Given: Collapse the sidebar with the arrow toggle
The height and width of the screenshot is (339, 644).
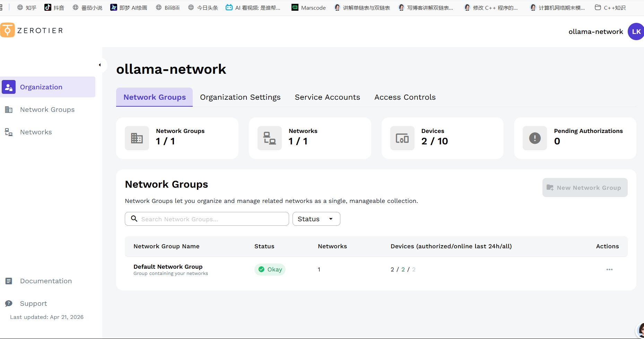Looking at the screenshot, I should (100, 65).
